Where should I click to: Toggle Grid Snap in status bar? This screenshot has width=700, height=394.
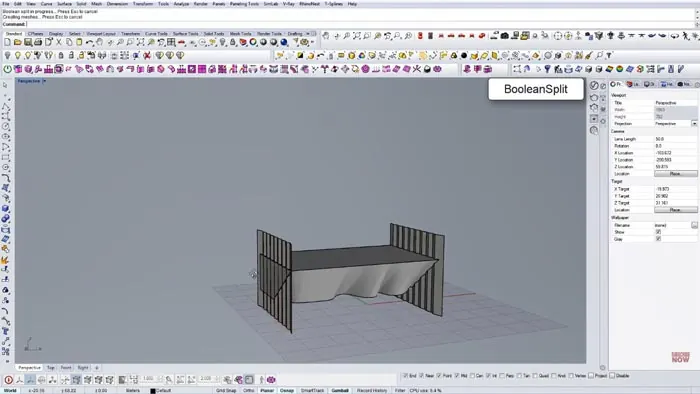click(226, 390)
